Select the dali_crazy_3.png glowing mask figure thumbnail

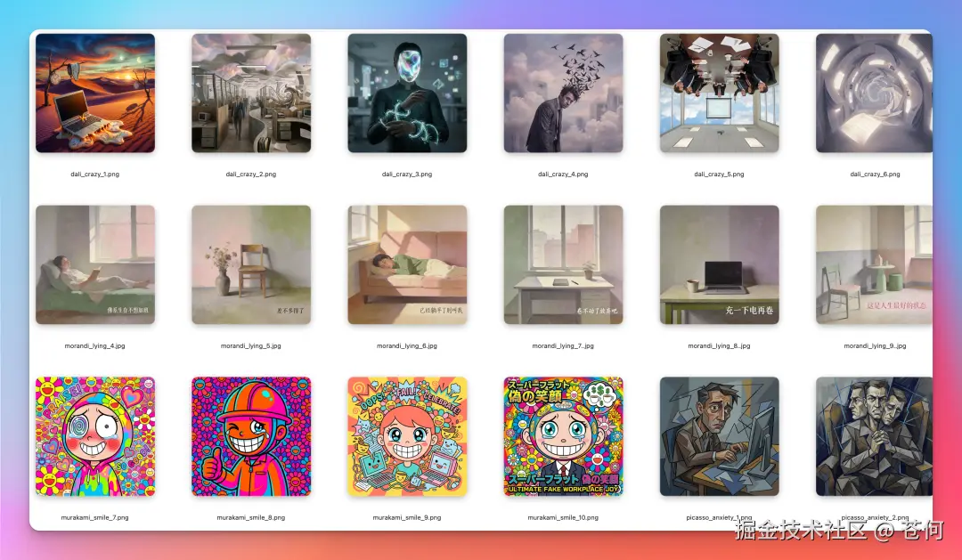407,93
